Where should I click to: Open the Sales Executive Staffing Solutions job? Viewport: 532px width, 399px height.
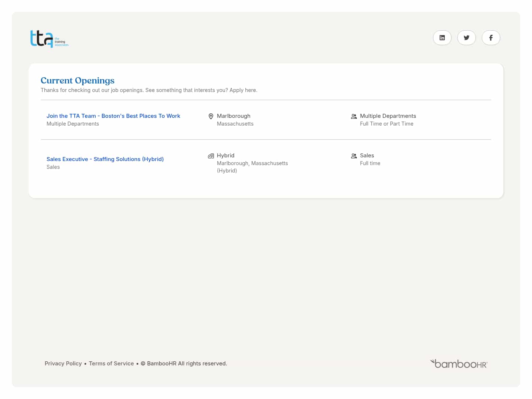pos(105,159)
